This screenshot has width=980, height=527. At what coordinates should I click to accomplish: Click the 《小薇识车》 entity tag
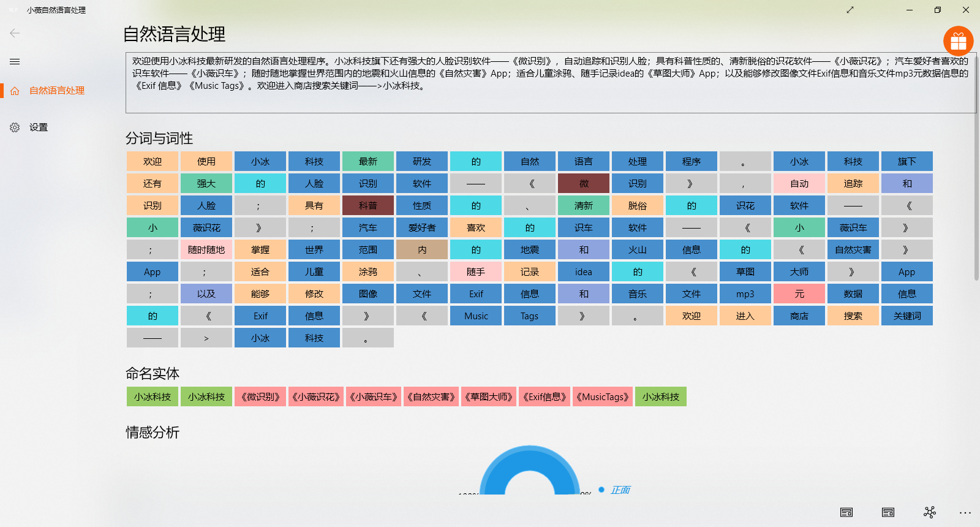pos(374,396)
